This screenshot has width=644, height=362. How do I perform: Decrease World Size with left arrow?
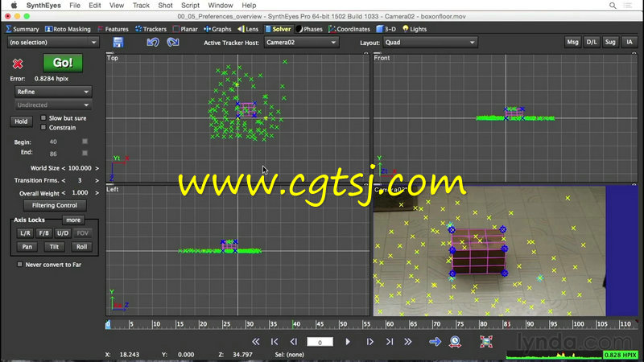click(x=64, y=168)
